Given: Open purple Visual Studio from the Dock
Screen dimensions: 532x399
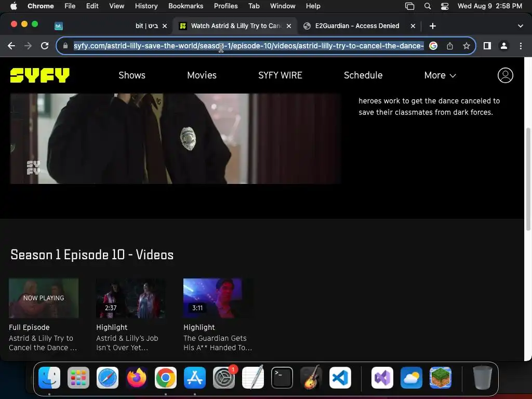Looking at the screenshot, I should (x=382, y=378).
